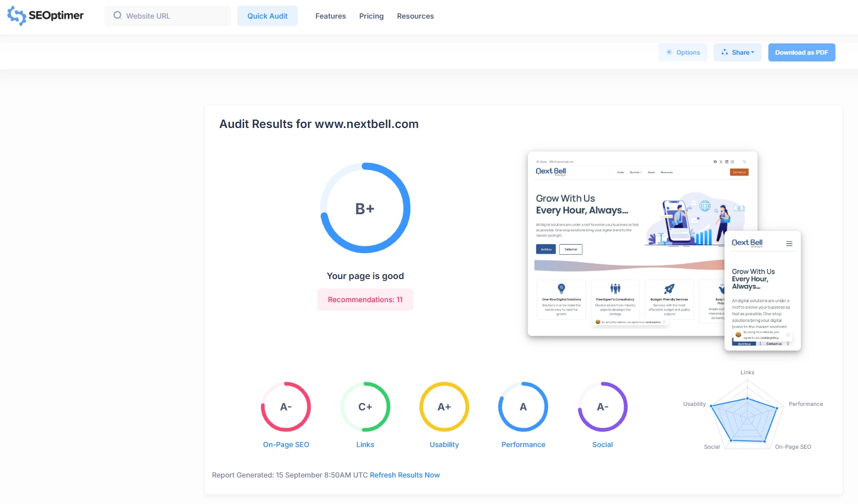This screenshot has height=504, width=858.
Task: Open the Features menu
Action: coord(330,16)
